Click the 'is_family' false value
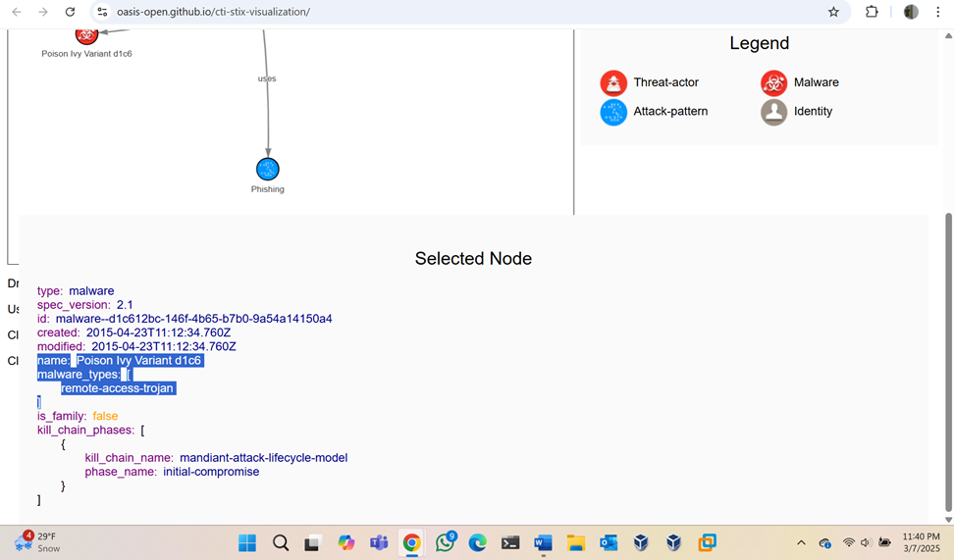Screen dimensions: 954x560 105,416
